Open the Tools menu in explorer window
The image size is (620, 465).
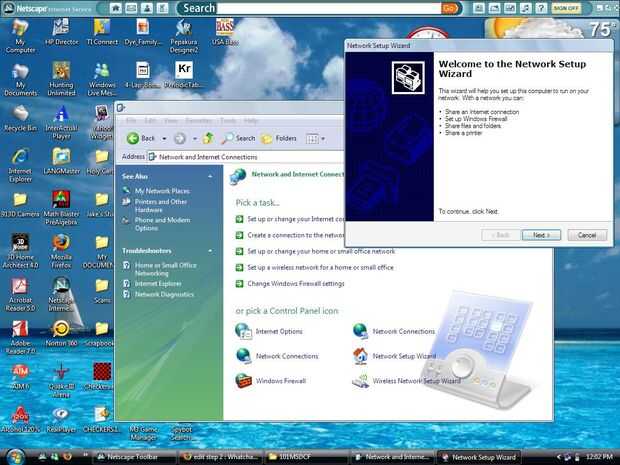point(228,120)
